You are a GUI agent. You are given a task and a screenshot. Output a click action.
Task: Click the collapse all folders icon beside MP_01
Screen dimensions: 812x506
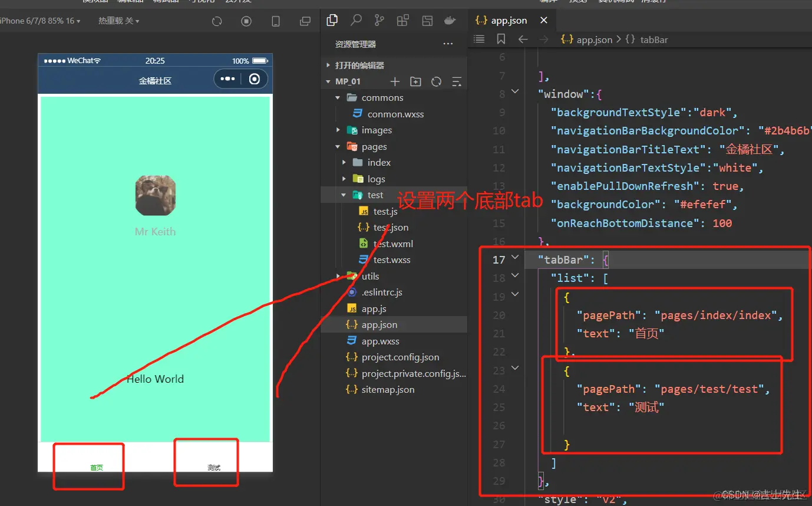pos(457,81)
